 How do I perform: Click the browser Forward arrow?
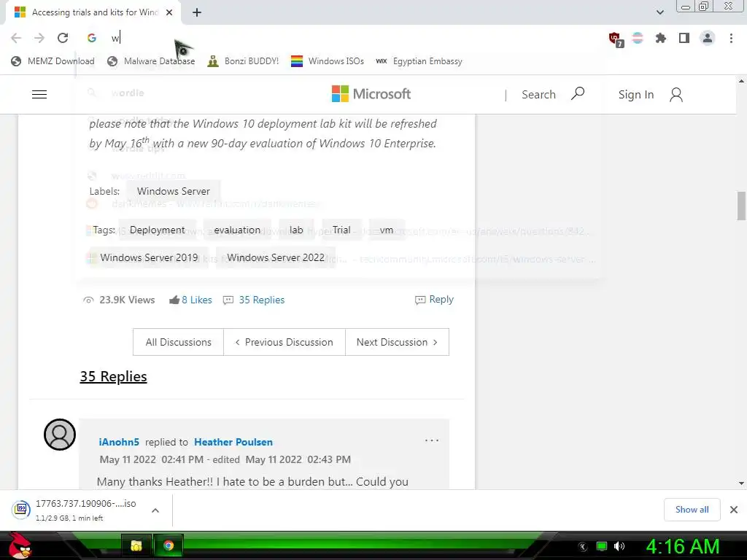(x=39, y=38)
